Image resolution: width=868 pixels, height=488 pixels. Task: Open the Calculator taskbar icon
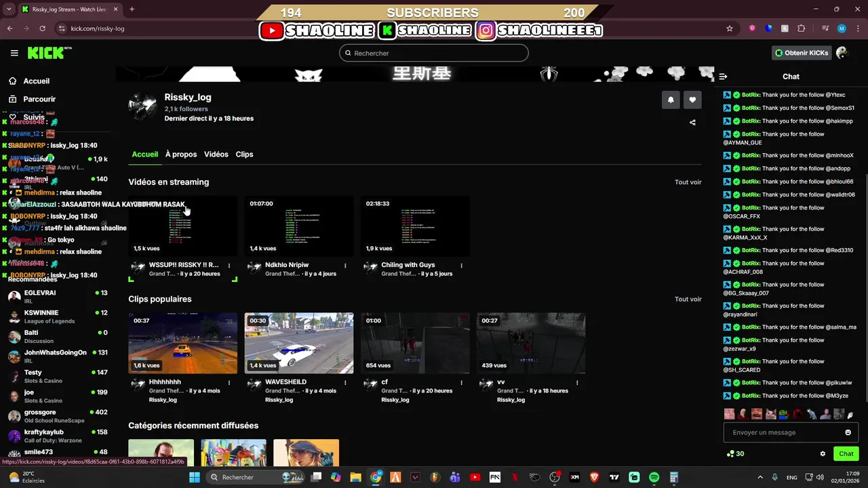[x=674, y=477]
